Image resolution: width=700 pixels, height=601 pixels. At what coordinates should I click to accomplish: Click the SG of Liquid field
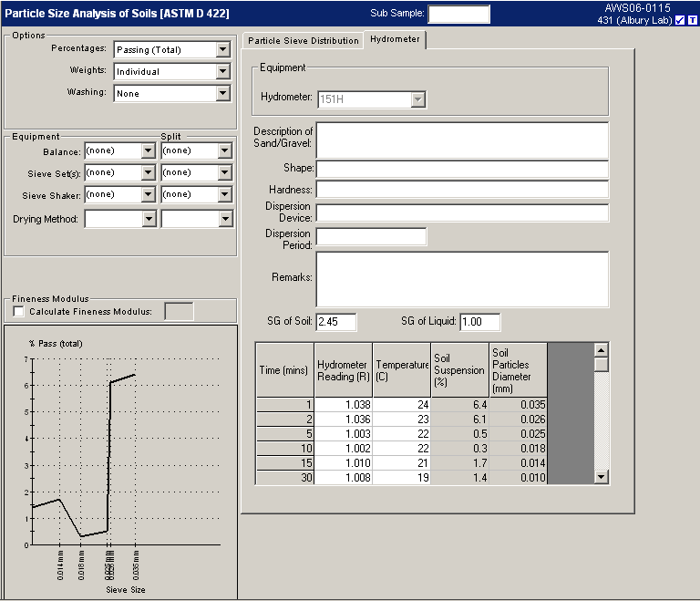click(479, 321)
